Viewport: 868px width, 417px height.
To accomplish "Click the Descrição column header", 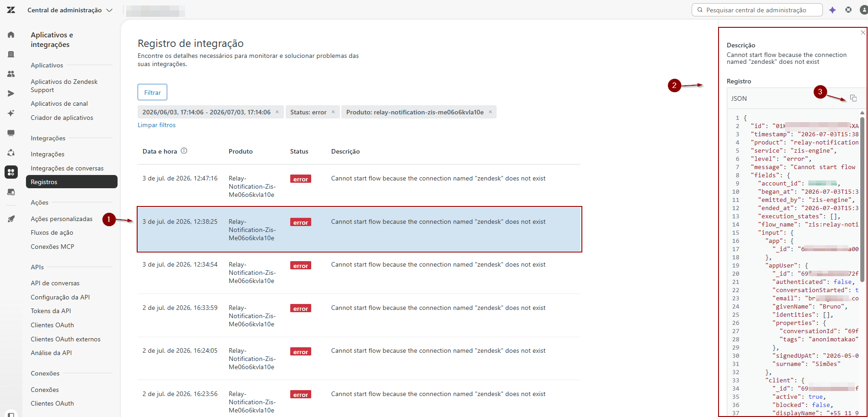I will coord(345,151).
